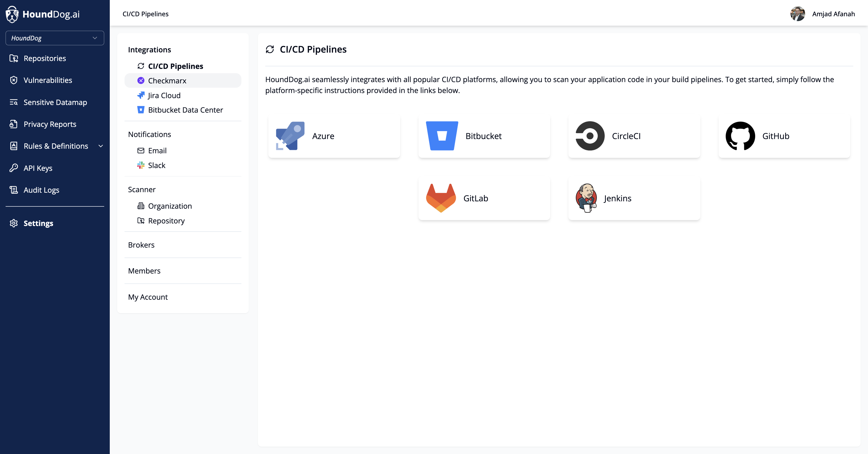This screenshot has height=454, width=868.
Task: Open the GitLab integration card
Action: pos(484,199)
